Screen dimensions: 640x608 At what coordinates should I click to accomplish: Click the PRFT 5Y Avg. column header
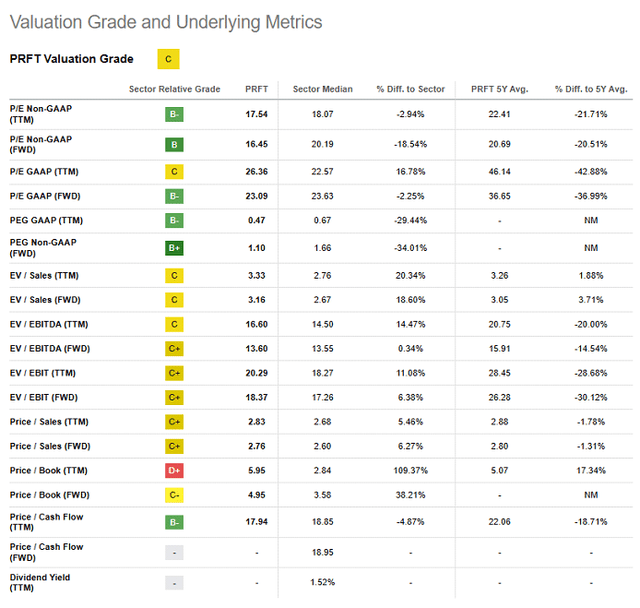point(500,89)
